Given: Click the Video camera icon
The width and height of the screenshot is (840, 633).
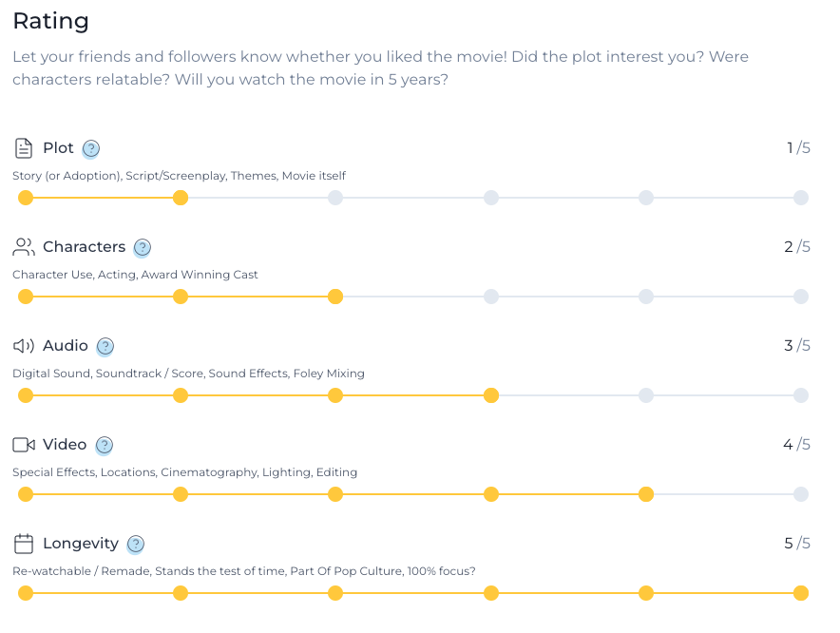Looking at the screenshot, I should [x=24, y=445].
